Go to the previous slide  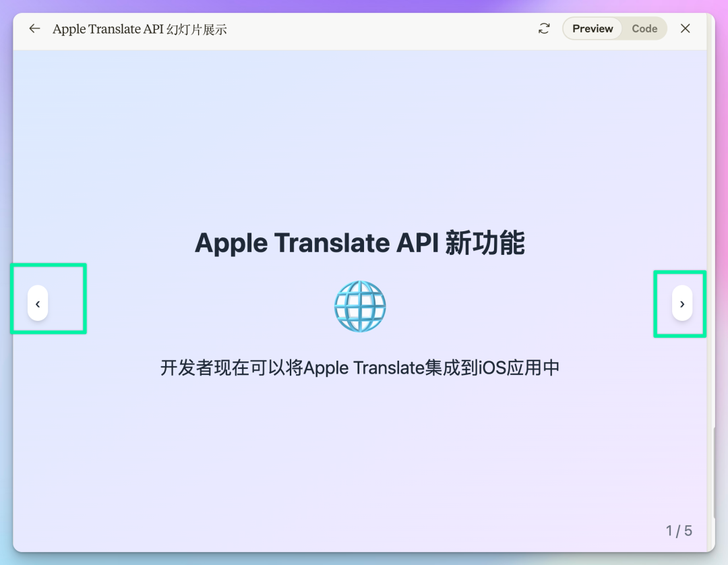click(38, 303)
